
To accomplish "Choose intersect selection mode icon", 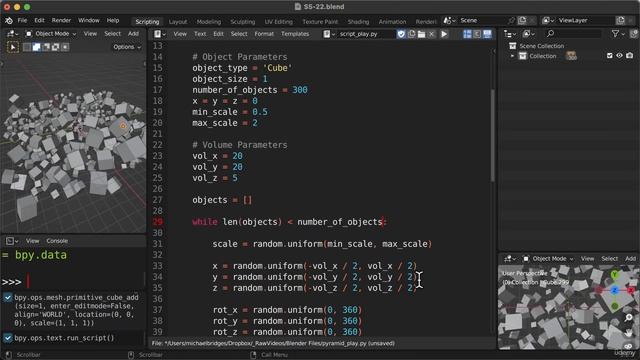I will tap(65, 47).
